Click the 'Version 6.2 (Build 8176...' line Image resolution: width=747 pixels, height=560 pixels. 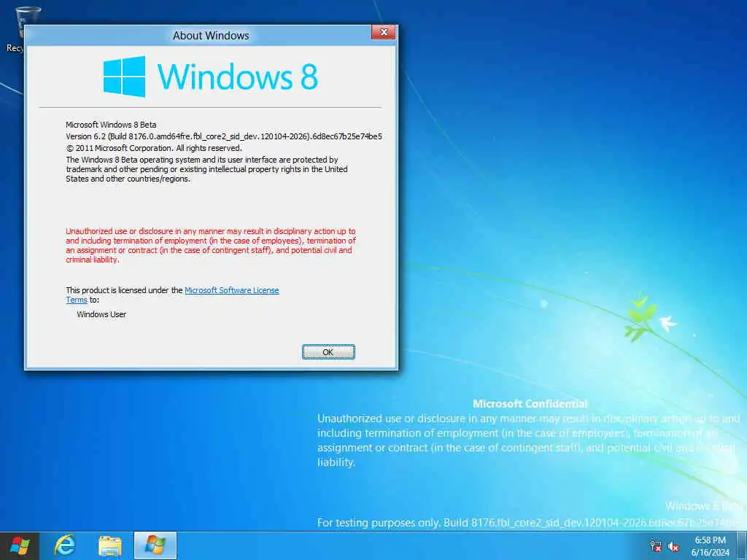pos(224,136)
